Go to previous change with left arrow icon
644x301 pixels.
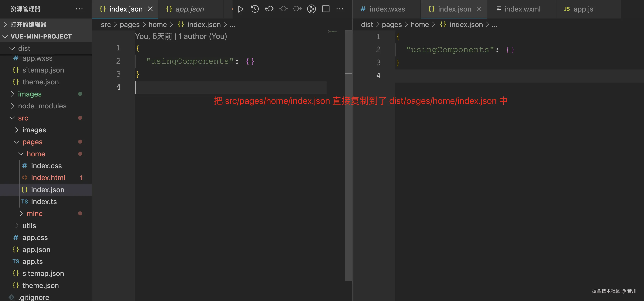269,9
